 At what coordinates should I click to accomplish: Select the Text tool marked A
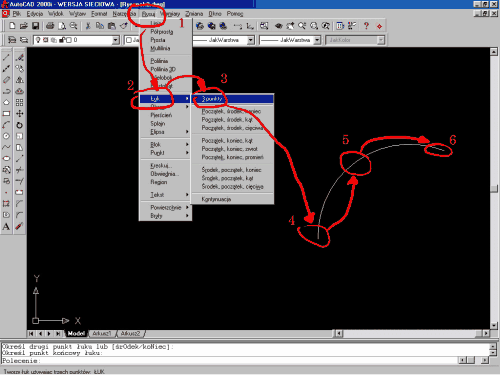6,226
